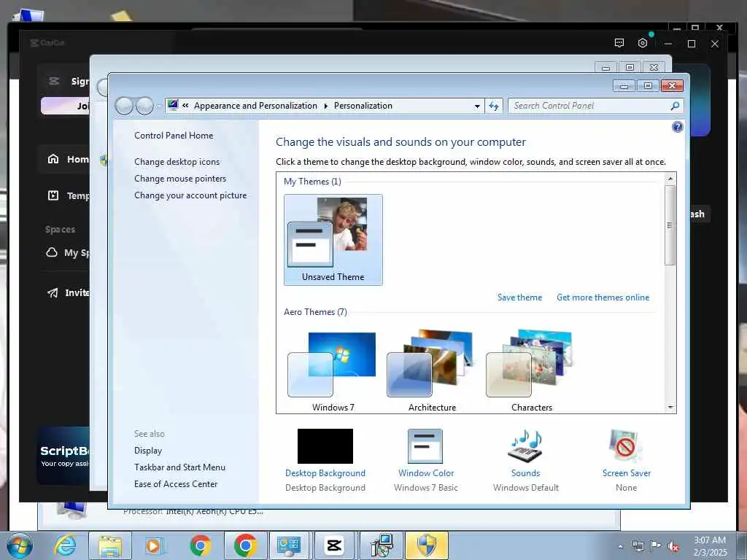The width and height of the screenshot is (747, 560).
Task: Click the My Spaces cloud icon in CapCut
Action: click(x=52, y=252)
